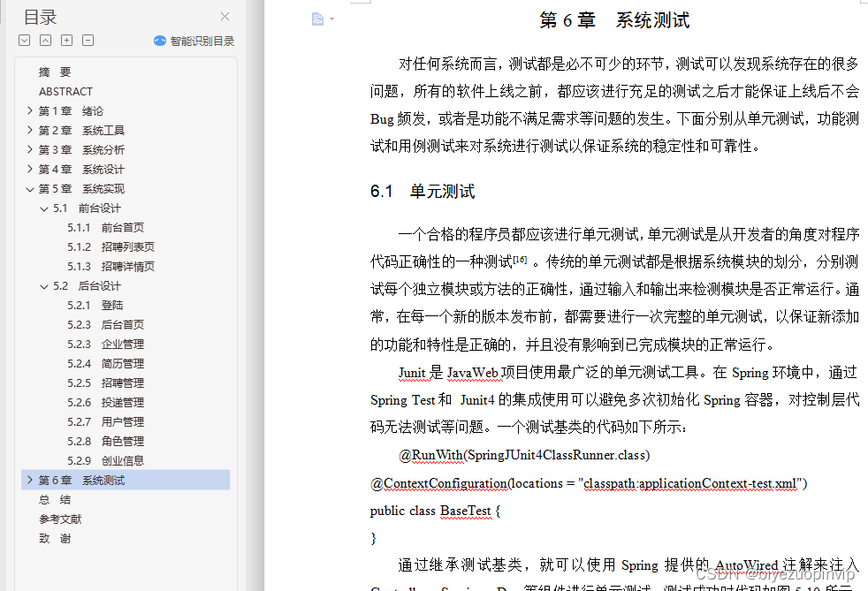Click the word Junit underlined in the paragraph

pos(412,373)
